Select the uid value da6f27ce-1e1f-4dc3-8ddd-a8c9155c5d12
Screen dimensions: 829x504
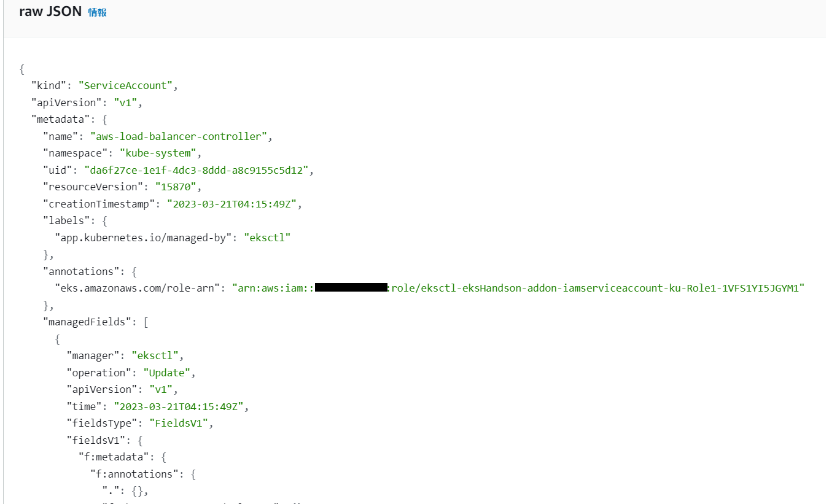coord(197,170)
